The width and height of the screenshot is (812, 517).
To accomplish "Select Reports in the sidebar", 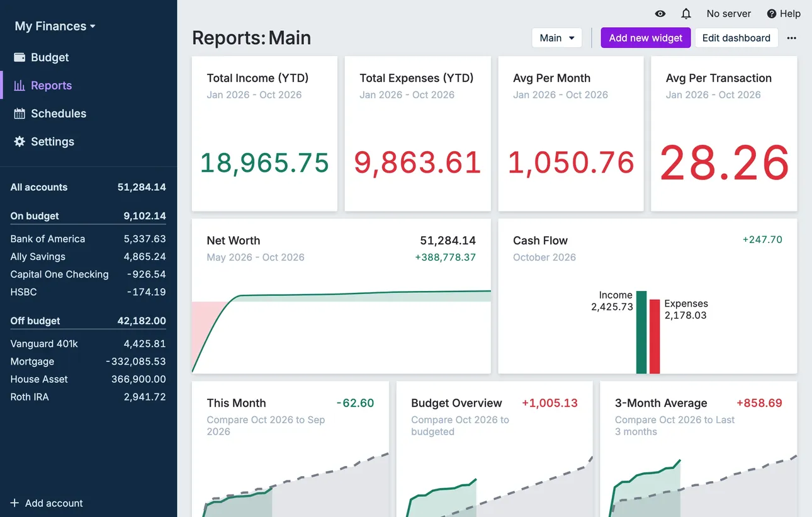I will [x=89, y=86].
